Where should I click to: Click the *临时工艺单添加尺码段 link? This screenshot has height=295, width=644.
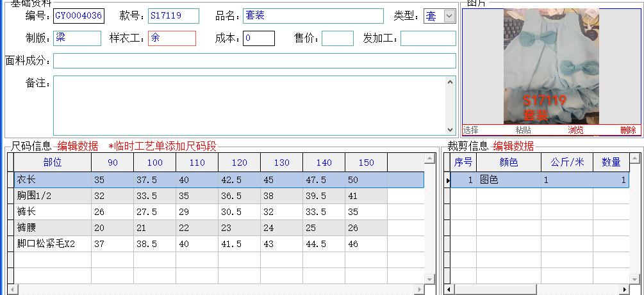coord(162,146)
